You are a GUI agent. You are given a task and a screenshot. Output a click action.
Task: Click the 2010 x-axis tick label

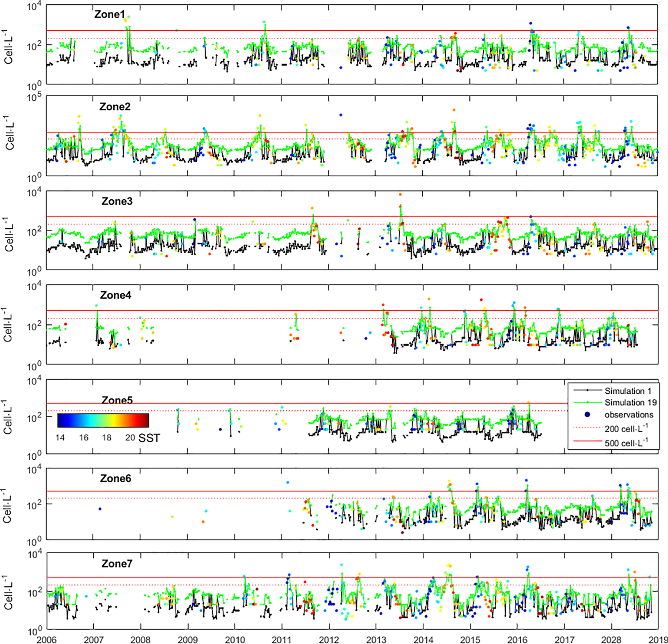[235, 640]
